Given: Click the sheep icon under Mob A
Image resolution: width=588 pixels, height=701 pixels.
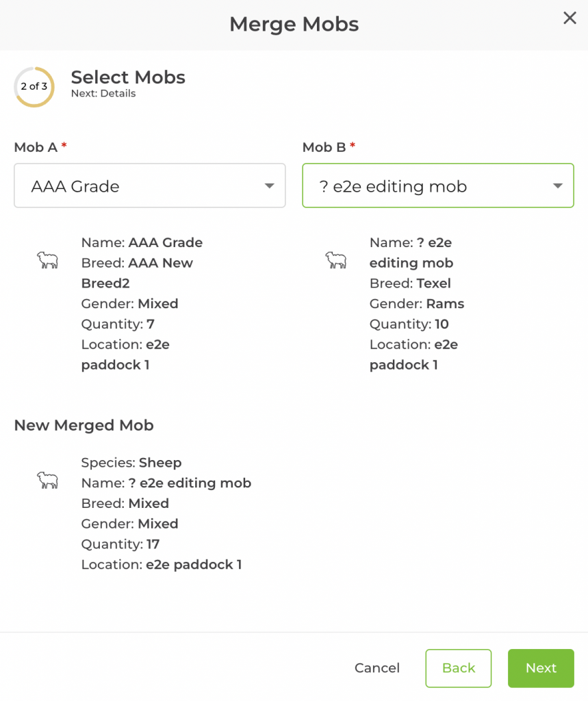Looking at the screenshot, I should pyautogui.click(x=47, y=260).
